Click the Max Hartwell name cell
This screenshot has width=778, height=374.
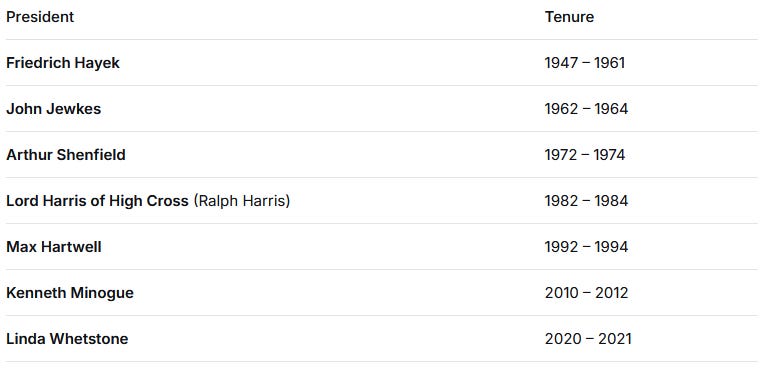point(54,247)
